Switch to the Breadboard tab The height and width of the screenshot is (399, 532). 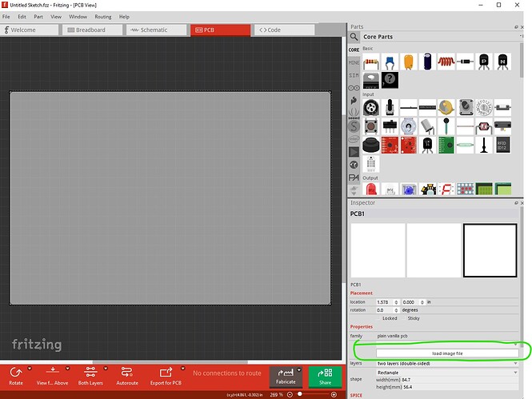[x=92, y=30]
